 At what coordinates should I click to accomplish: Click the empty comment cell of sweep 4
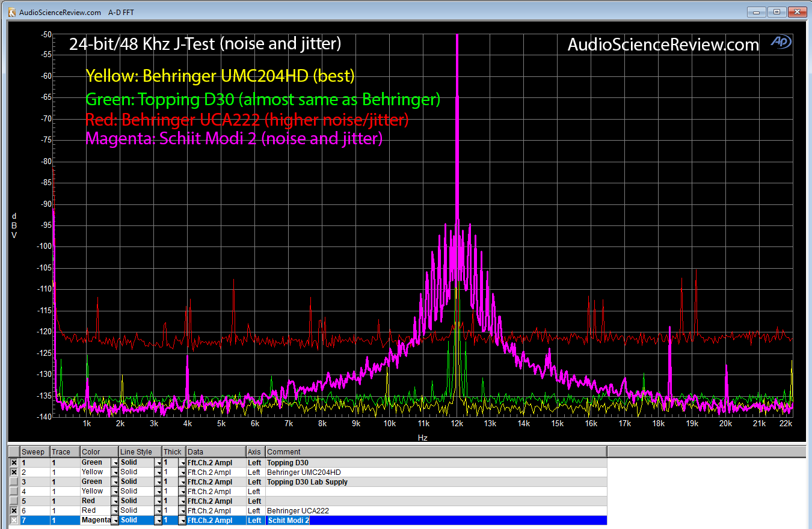[436, 491]
